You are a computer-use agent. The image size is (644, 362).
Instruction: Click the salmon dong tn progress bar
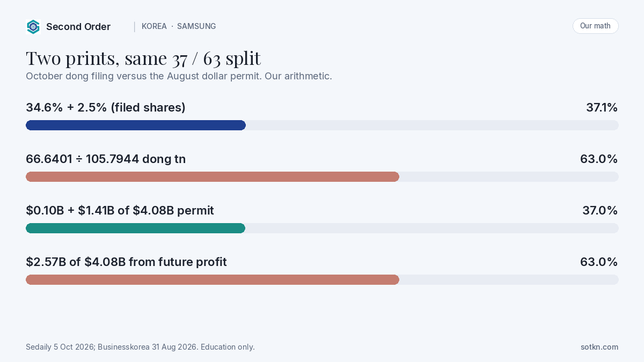(x=213, y=176)
